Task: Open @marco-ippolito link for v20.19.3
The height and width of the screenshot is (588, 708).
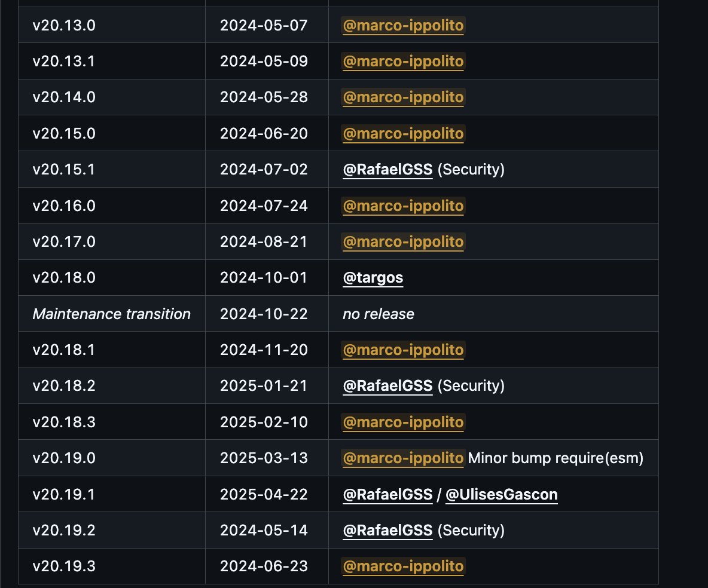Action: pyautogui.click(x=403, y=566)
